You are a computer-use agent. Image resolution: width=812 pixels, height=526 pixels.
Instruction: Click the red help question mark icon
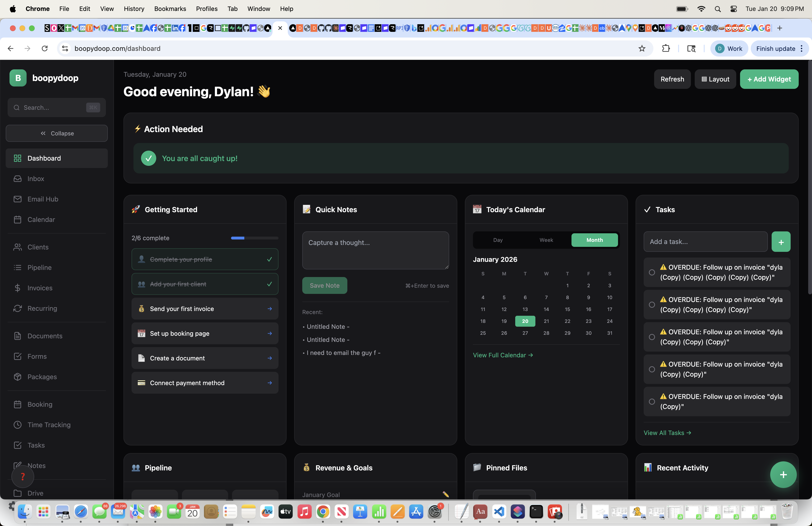pos(23,477)
